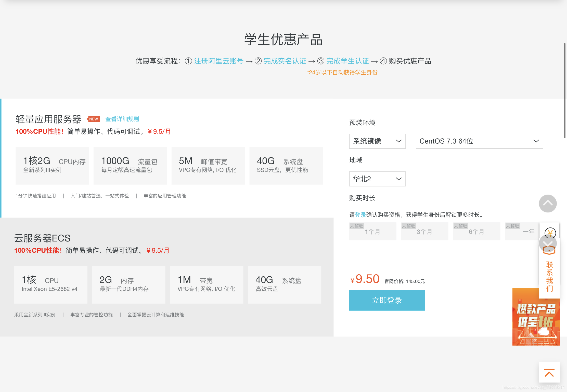567x392 pixels.
Task: Click the page vertical scrollbar thumb
Action: point(564,90)
